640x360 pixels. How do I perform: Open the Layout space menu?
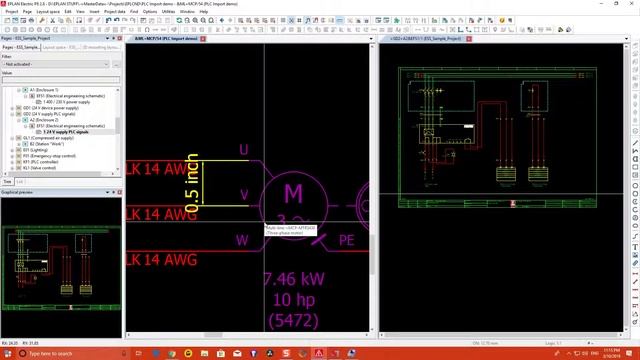(x=48, y=12)
